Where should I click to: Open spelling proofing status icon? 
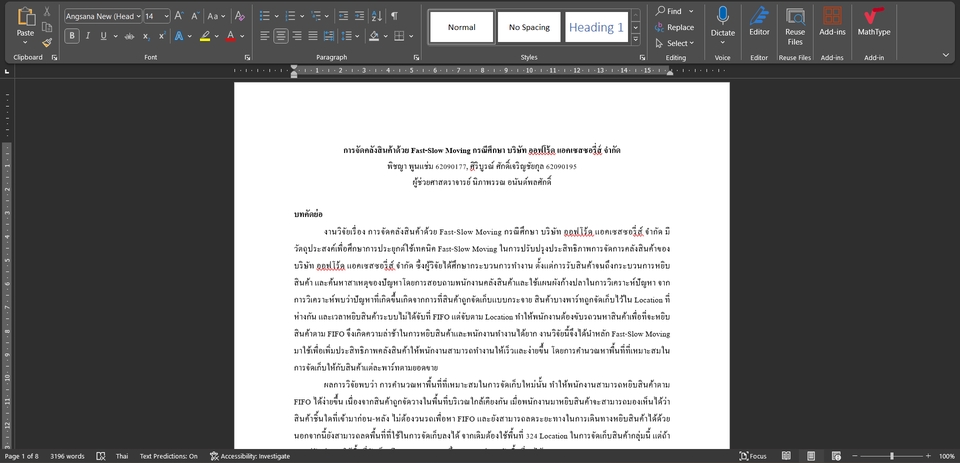pos(101,456)
